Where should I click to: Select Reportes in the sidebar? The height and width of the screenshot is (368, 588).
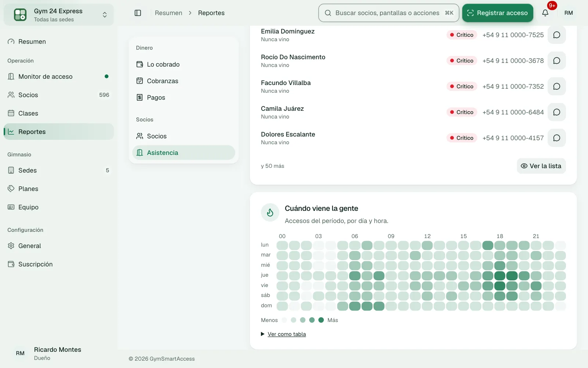coord(59,132)
